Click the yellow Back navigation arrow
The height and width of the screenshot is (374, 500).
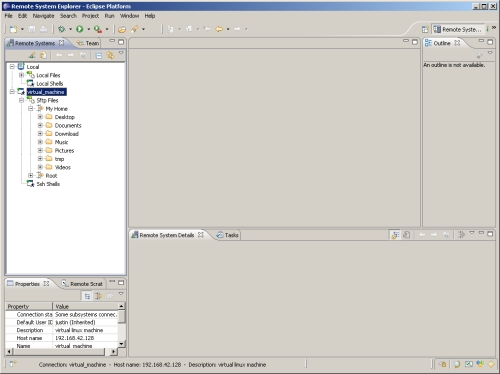coord(219,29)
